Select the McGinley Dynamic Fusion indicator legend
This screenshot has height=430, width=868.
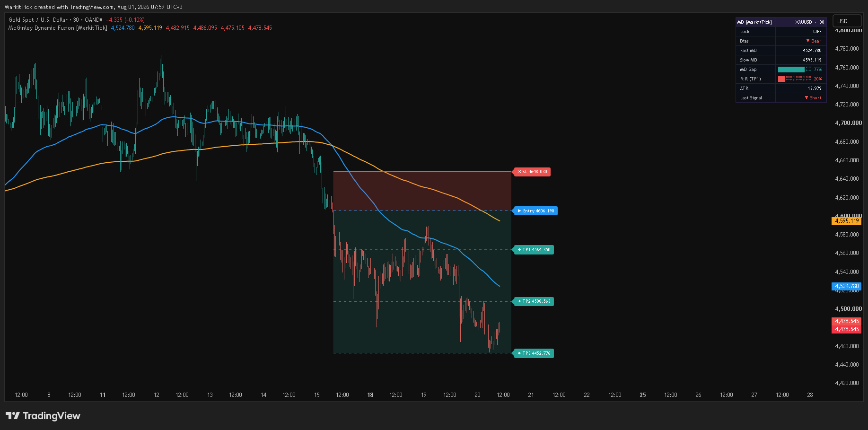click(58, 28)
